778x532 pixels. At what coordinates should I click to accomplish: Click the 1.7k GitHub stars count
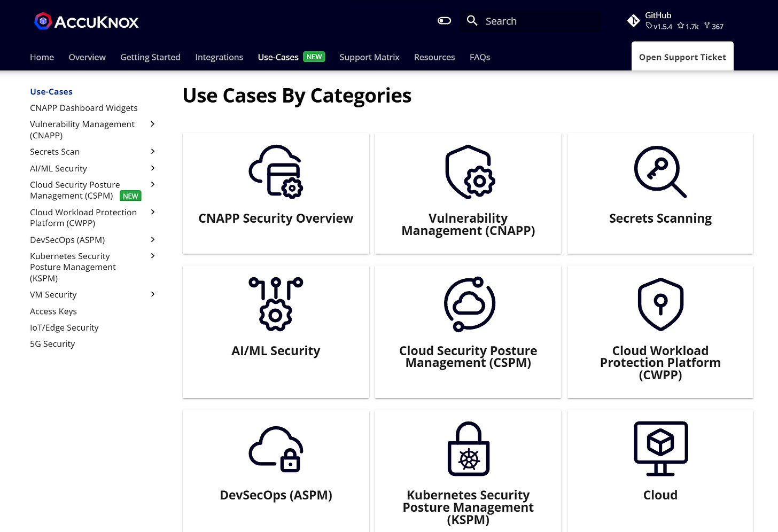688,26
